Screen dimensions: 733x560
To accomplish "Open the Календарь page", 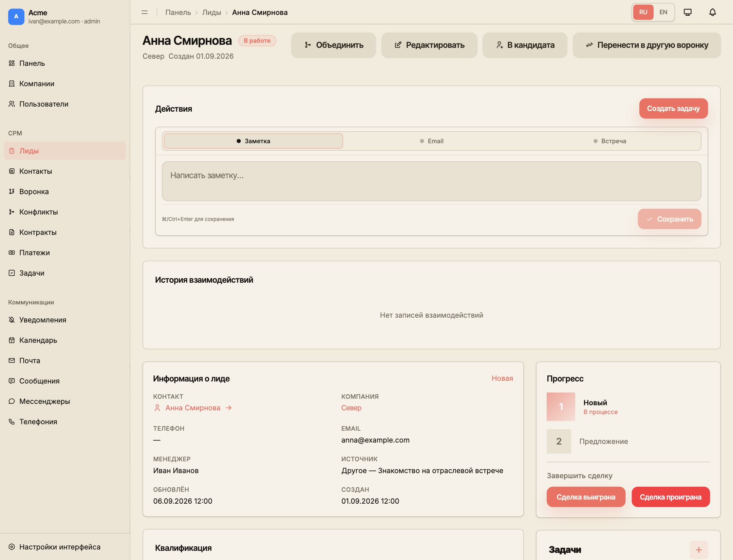I will click(65, 340).
